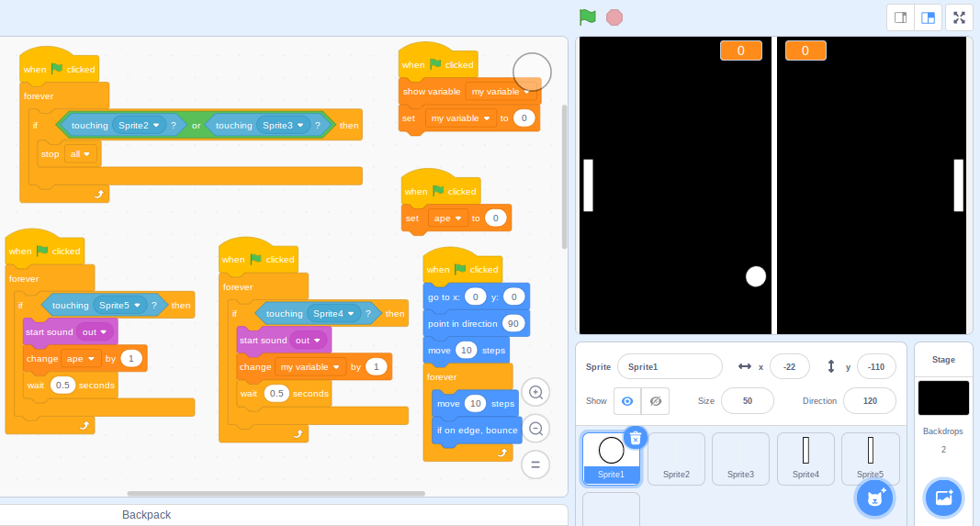Stop the project with the red octagon
The width and height of the screenshot is (980, 526).
[x=614, y=17]
